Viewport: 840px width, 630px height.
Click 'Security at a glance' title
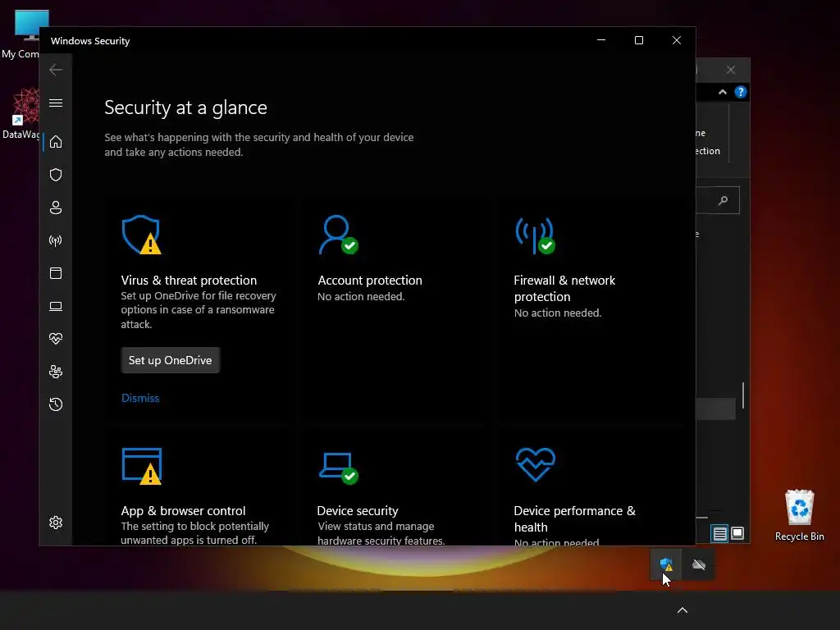(185, 107)
